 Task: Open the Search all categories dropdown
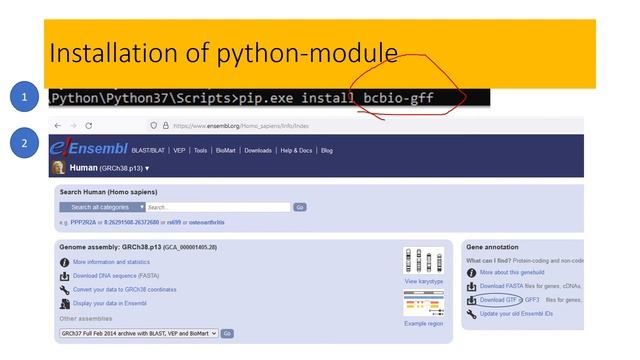(x=102, y=207)
